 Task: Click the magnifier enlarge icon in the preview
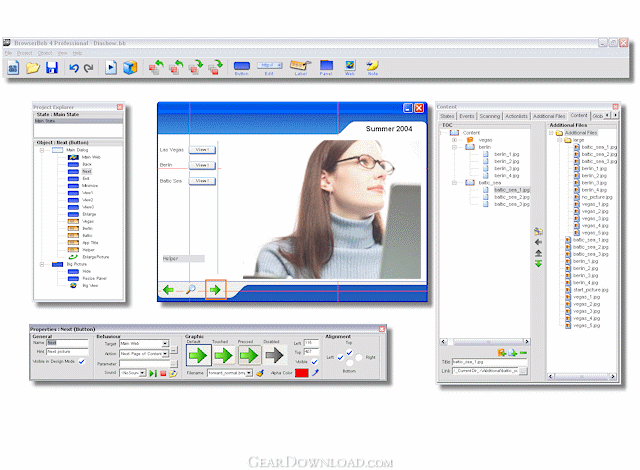(x=191, y=290)
